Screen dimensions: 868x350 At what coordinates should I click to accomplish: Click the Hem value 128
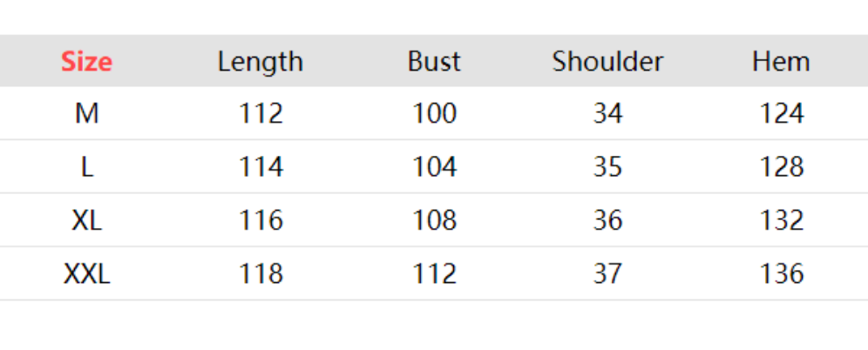(781, 167)
